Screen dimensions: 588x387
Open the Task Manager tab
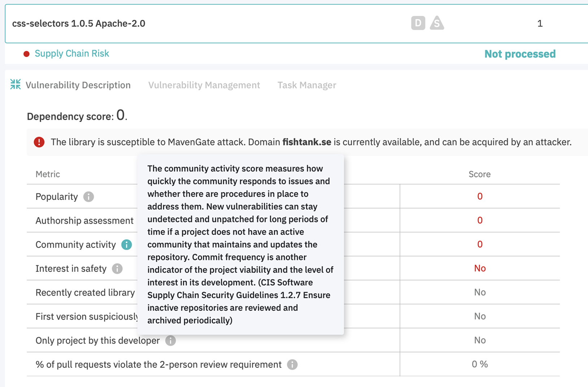[x=307, y=85]
